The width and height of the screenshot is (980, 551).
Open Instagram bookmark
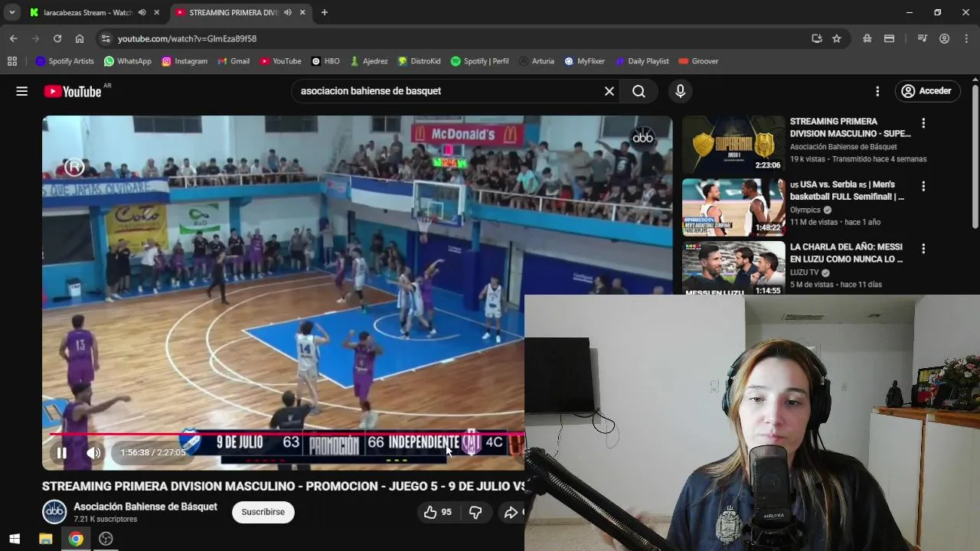point(185,61)
